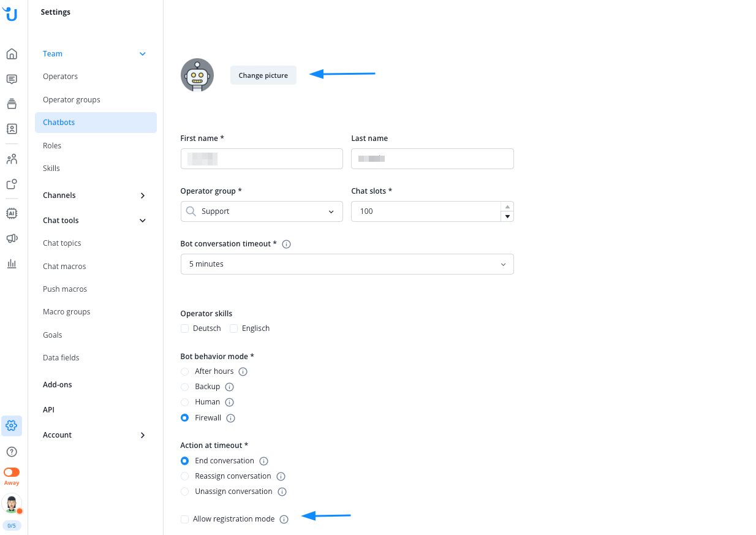Open the megaphone campaigns icon
Viewport: 756px width, 535px height.
pyautogui.click(x=12, y=238)
